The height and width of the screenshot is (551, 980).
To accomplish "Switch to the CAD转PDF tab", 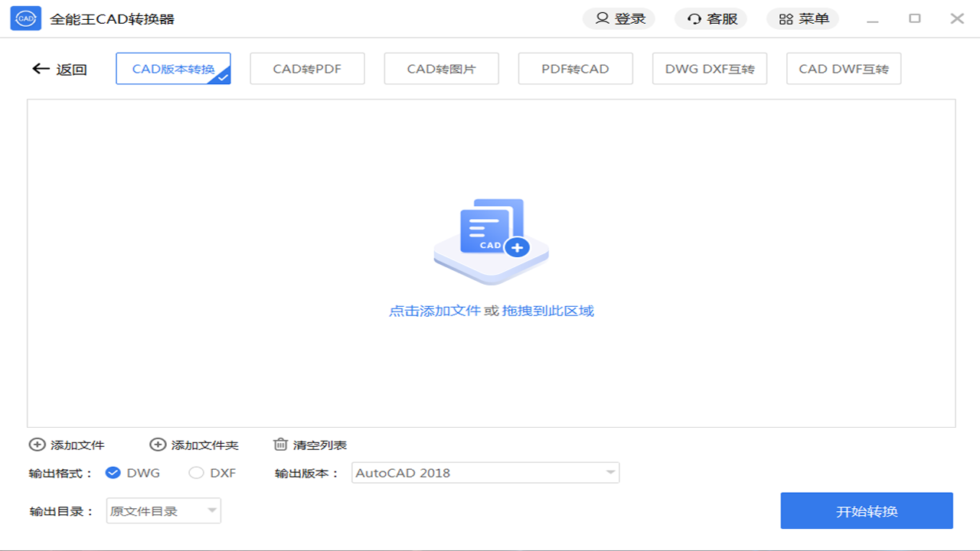I will tap(307, 68).
